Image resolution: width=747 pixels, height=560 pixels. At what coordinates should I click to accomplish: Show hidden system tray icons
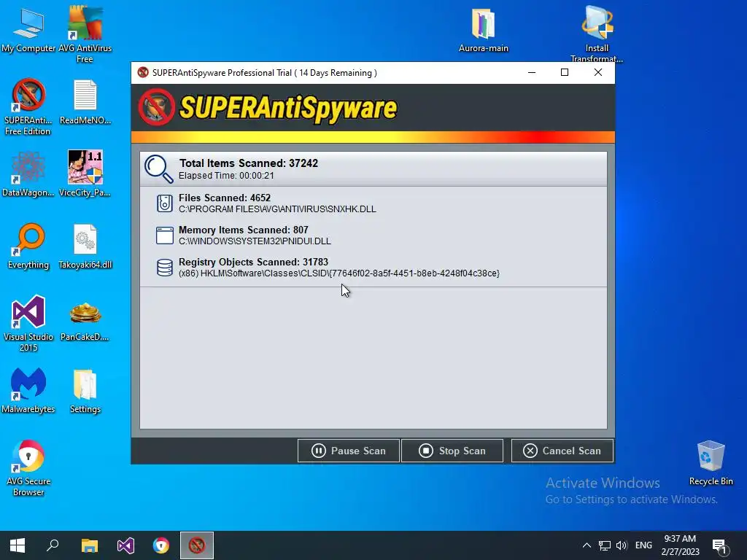[587, 545]
